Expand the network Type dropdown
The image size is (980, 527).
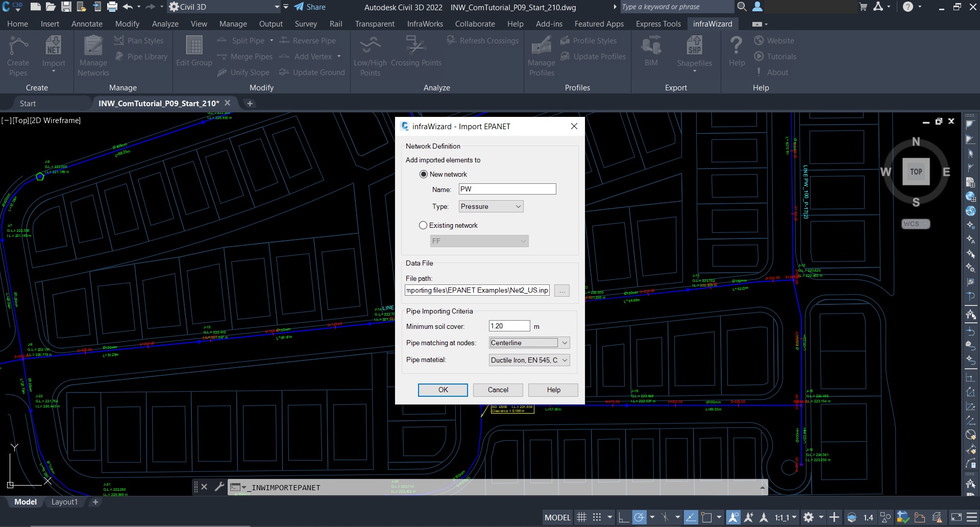point(491,206)
